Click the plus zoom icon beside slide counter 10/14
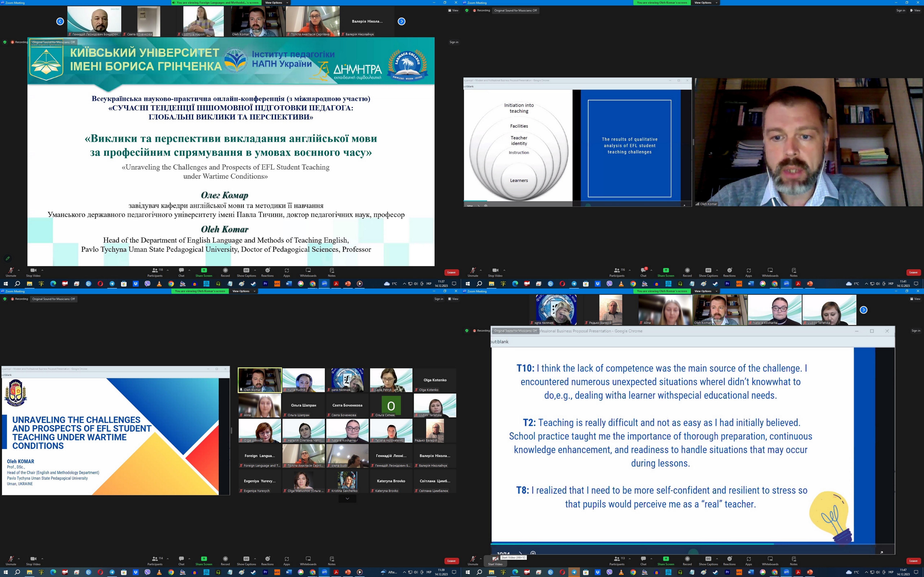This screenshot has width=924, height=577. 533,553
